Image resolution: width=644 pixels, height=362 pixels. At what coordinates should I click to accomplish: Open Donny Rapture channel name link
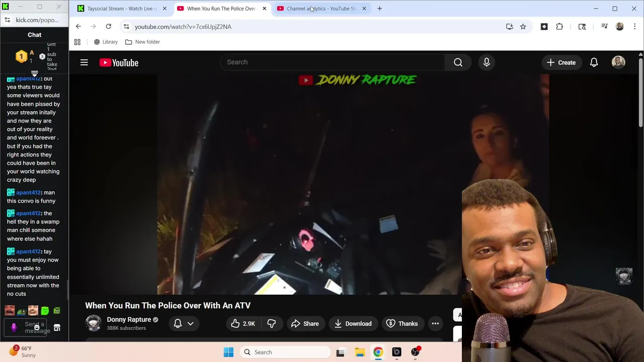click(x=129, y=320)
